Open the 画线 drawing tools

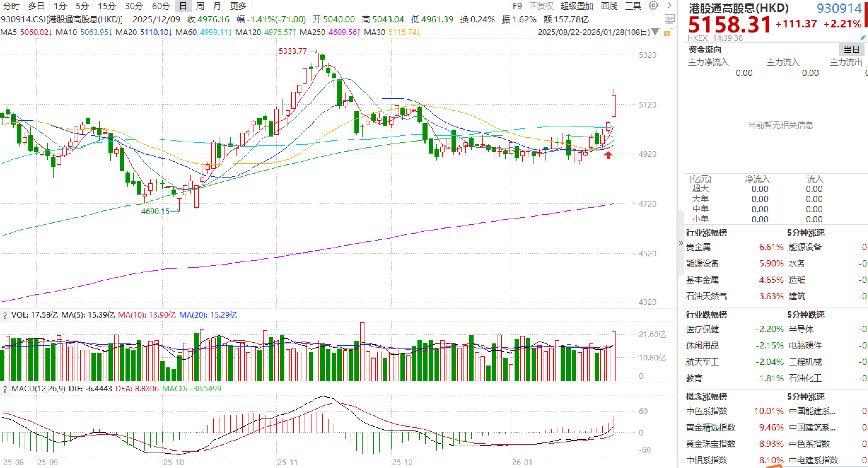[609, 6]
